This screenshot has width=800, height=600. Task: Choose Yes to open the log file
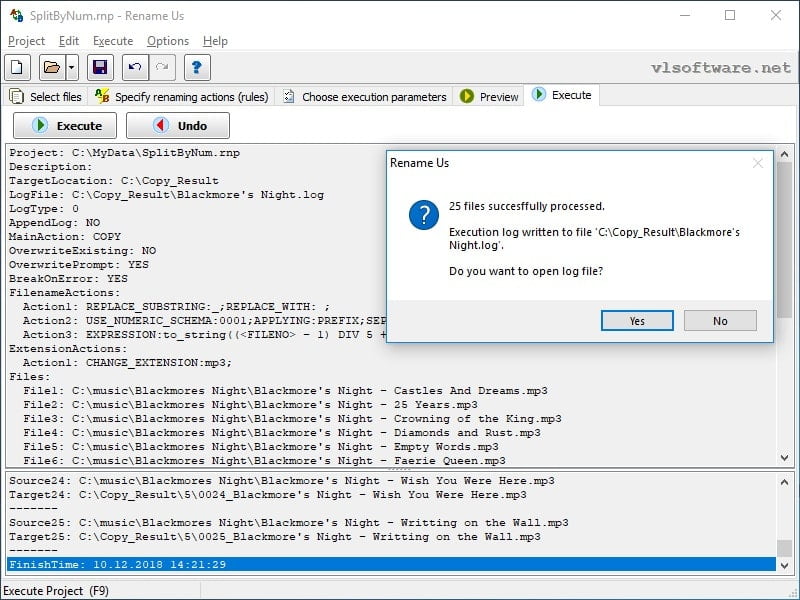(637, 321)
